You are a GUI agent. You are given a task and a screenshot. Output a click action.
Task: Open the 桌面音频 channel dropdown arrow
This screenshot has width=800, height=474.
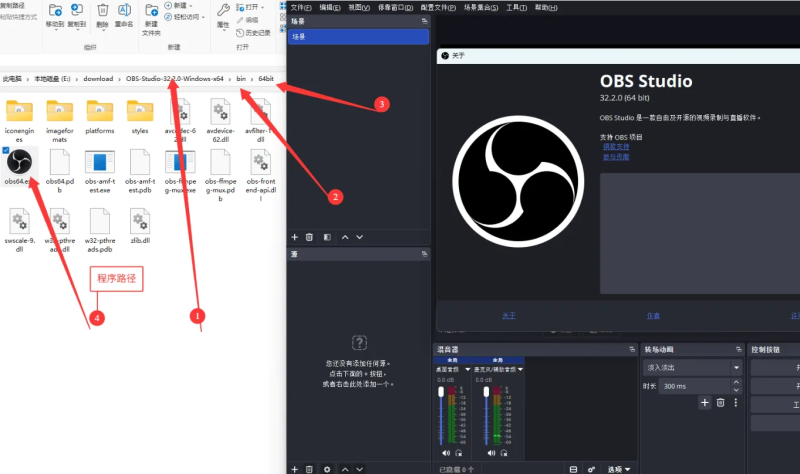pyautogui.click(x=467, y=369)
